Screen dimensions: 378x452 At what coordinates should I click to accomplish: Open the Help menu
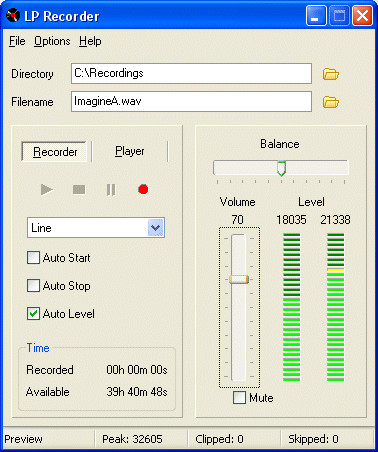tap(90, 41)
